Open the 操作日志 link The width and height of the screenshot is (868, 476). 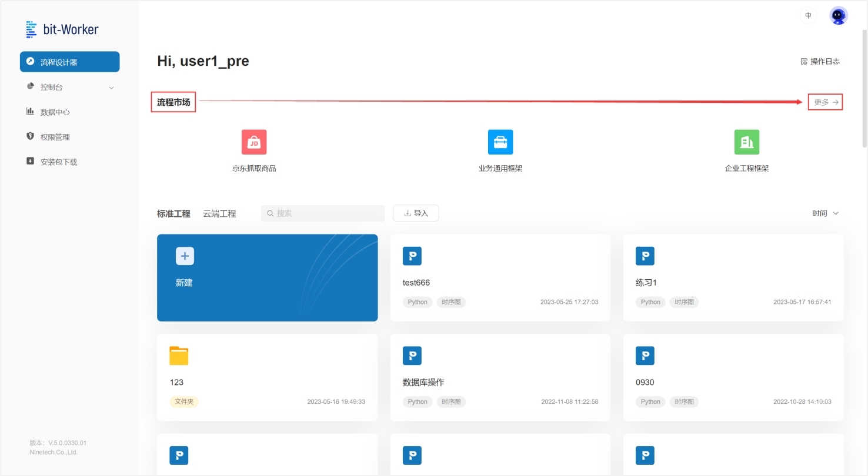820,62
